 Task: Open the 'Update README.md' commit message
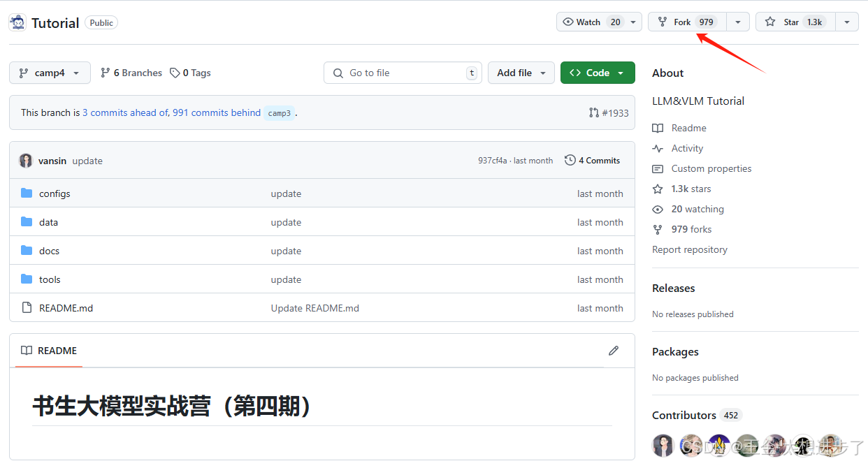point(315,308)
